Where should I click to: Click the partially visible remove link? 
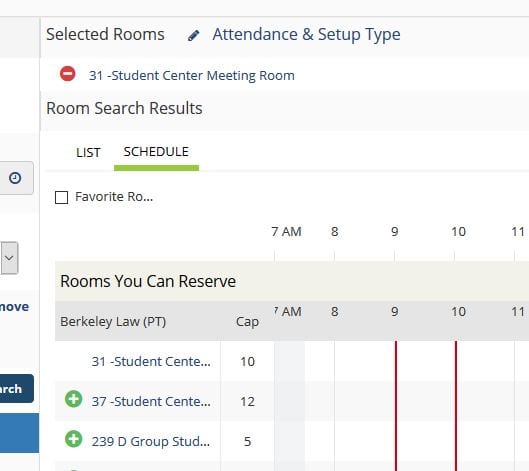click(x=15, y=307)
